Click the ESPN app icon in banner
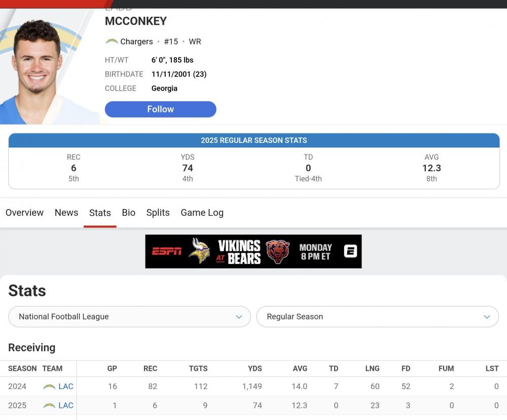The image size is (507, 420). [x=350, y=251]
